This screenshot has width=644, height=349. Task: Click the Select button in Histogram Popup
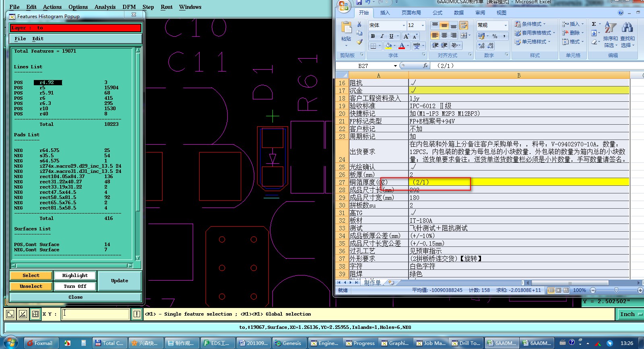coord(31,276)
